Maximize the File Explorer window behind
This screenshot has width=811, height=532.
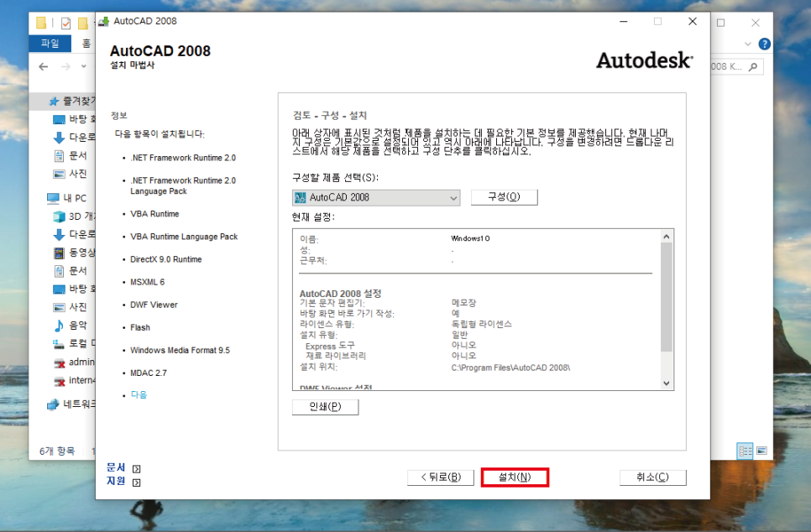pyautogui.click(x=721, y=23)
